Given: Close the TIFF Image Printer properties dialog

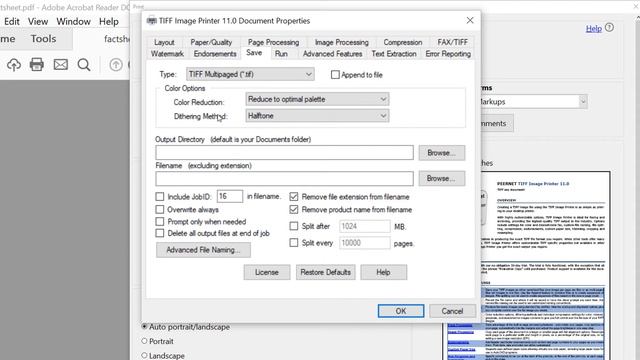Looking at the screenshot, I should 470,20.
